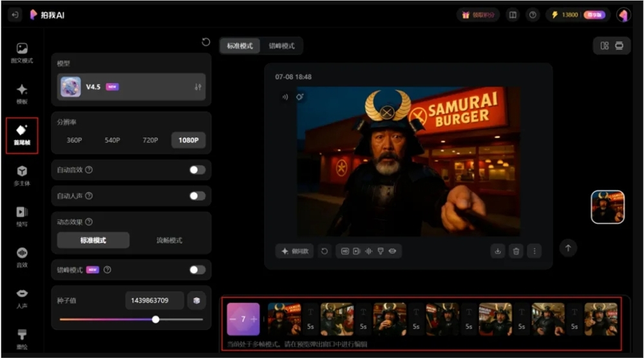This screenshot has height=358, width=644.
Task: Click the download icon below the video
Action: (x=497, y=251)
